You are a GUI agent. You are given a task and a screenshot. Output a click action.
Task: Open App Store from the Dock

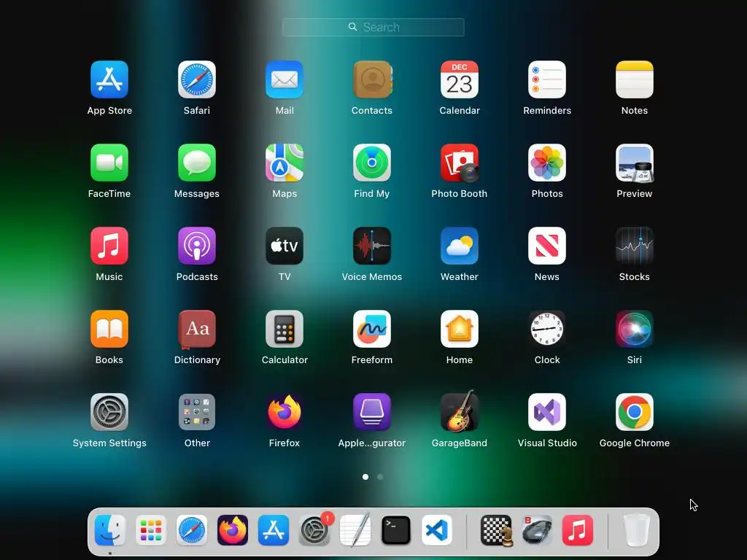tap(274, 530)
